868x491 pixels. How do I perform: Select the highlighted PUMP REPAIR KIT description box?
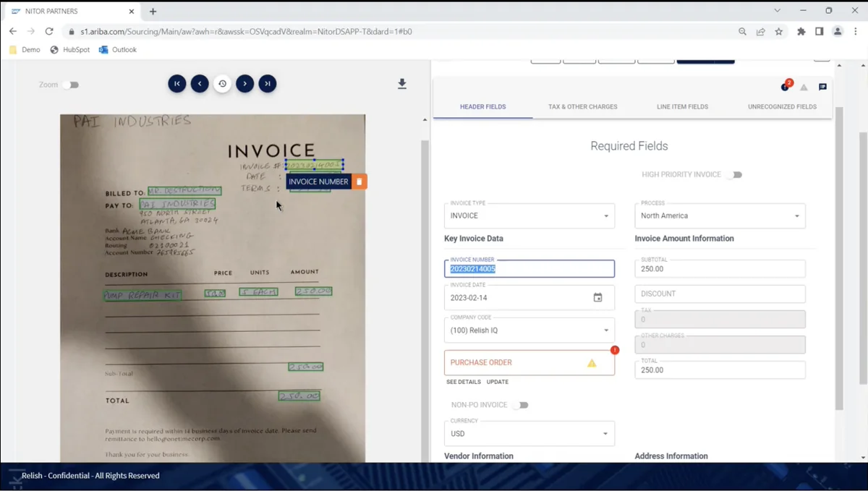[x=142, y=295]
